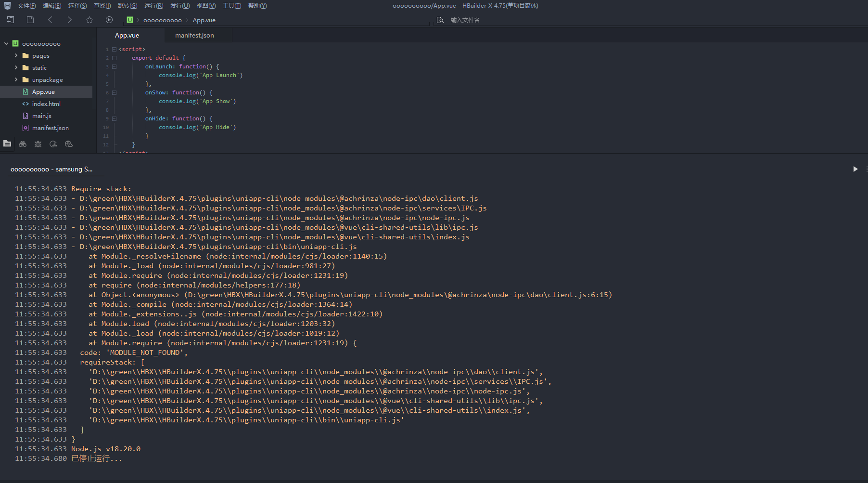Screen dimensions: 868x483
Task: Expand the unpackage folder
Action: 16,79
